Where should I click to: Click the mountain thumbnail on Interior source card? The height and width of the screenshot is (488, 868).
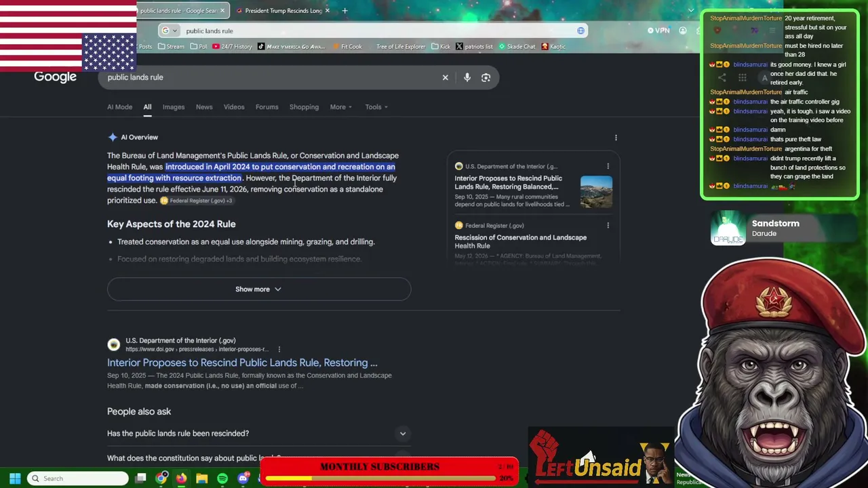(596, 192)
